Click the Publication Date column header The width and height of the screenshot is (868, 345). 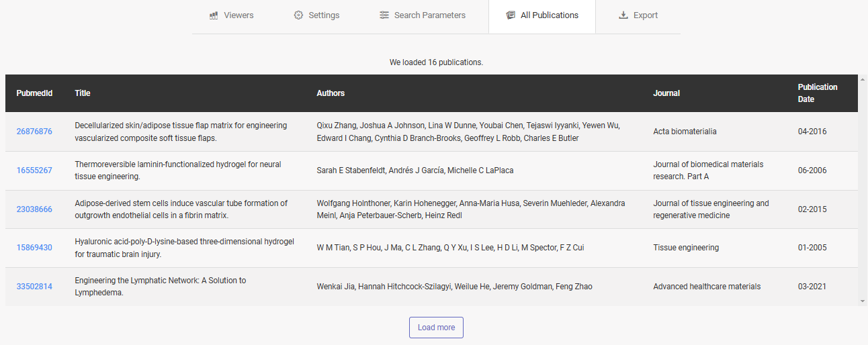tap(818, 93)
